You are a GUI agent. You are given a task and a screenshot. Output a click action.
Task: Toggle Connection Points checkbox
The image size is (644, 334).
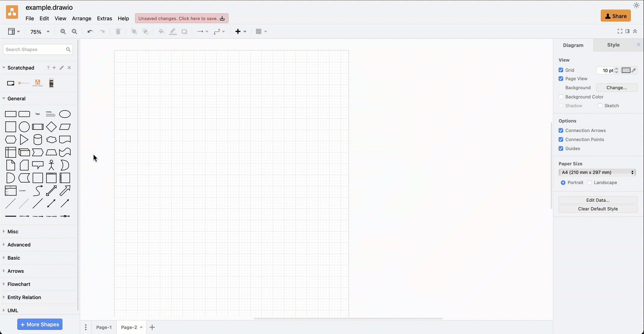tap(561, 139)
